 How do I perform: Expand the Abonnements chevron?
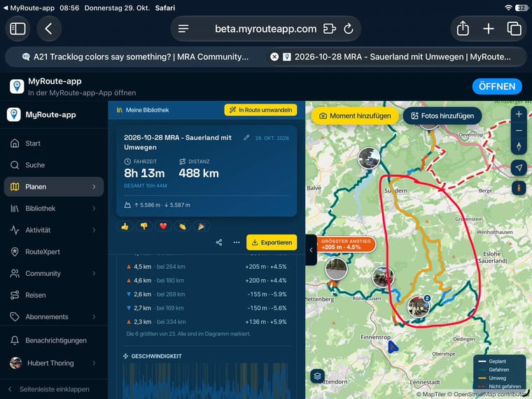click(x=94, y=317)
